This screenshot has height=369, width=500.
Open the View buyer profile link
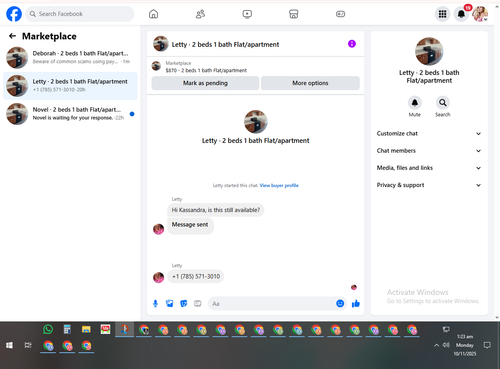point(279,185)
